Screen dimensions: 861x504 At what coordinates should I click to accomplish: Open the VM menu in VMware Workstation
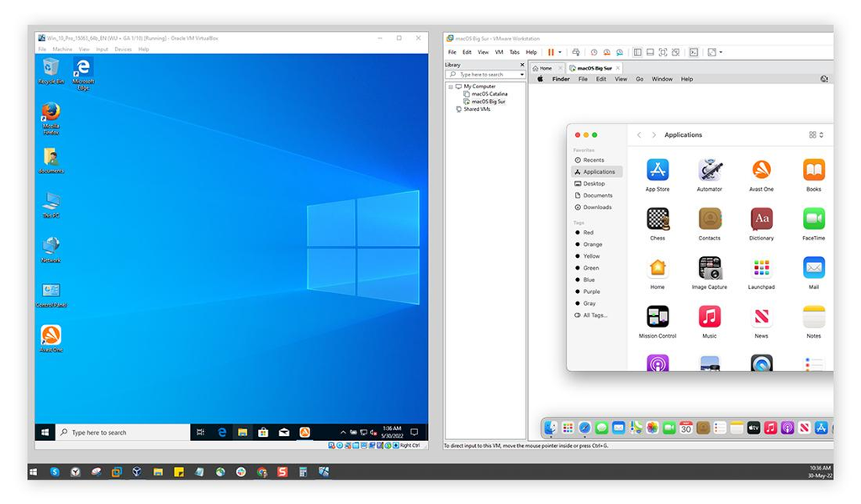tap(499, 52)
